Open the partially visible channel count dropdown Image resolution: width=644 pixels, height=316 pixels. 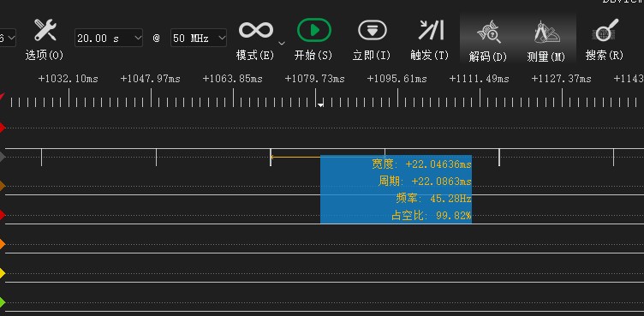(x=8, y=38)
